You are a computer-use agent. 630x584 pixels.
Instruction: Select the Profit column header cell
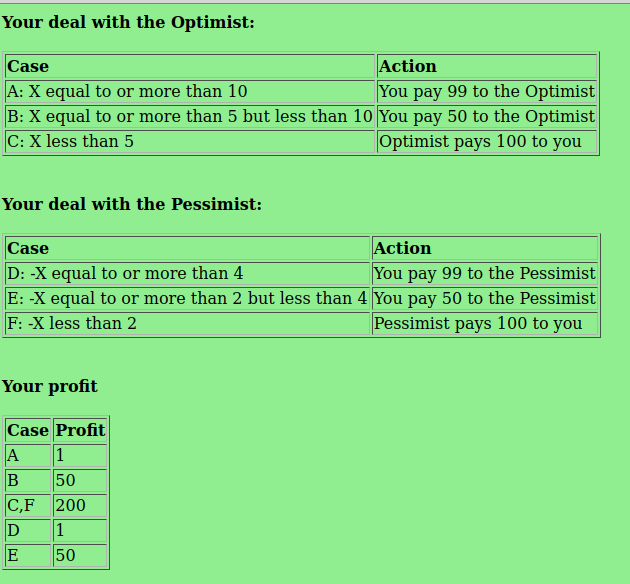[80, 430]
